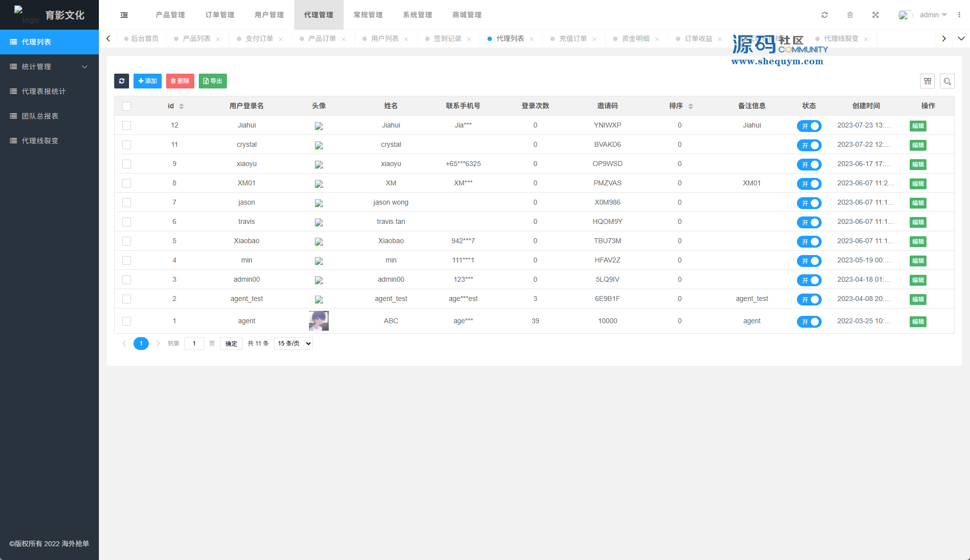Click 编辑 for the agent_test row
The height and width of the screenshot is (560, 970).
918,300
